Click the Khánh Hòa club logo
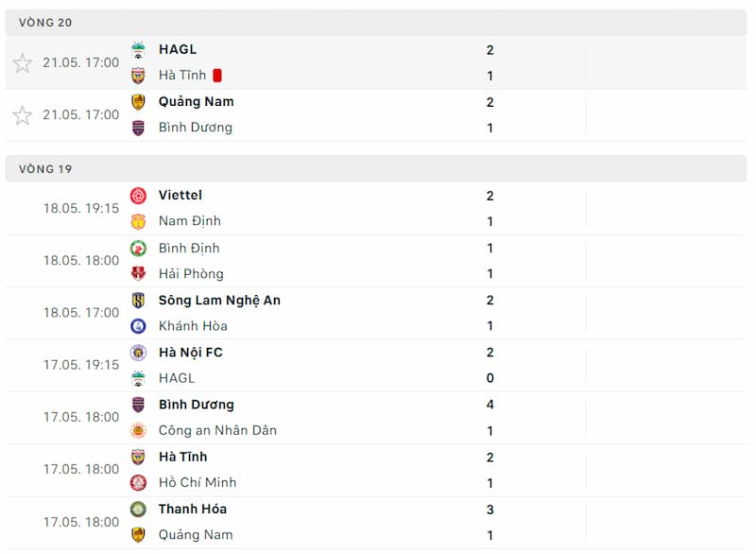 click(139, 326)
